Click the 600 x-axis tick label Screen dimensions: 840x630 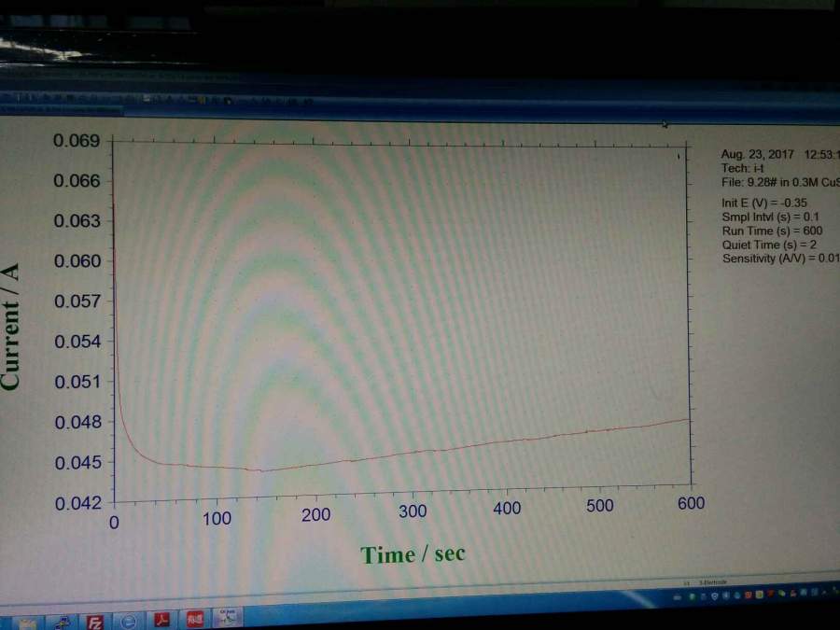click(691, 503)
